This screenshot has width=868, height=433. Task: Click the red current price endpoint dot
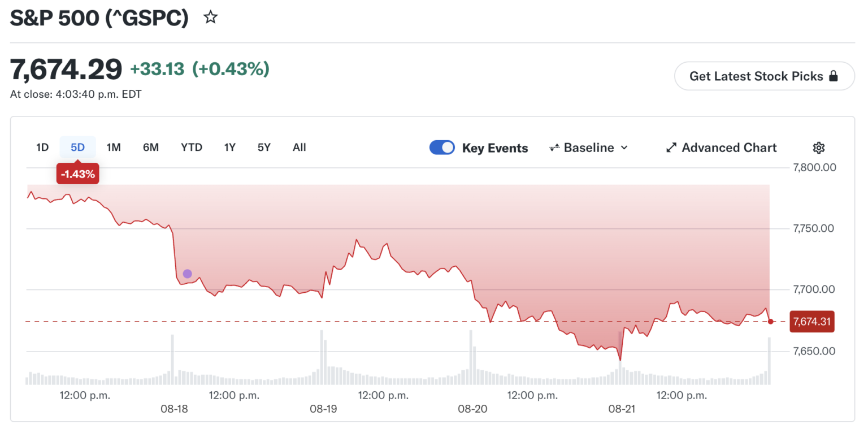pyautogui.click(x=770, y=322)
